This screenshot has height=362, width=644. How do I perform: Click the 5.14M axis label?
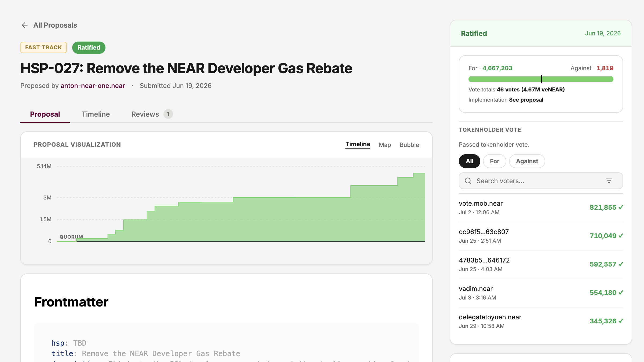click(44, 166)
